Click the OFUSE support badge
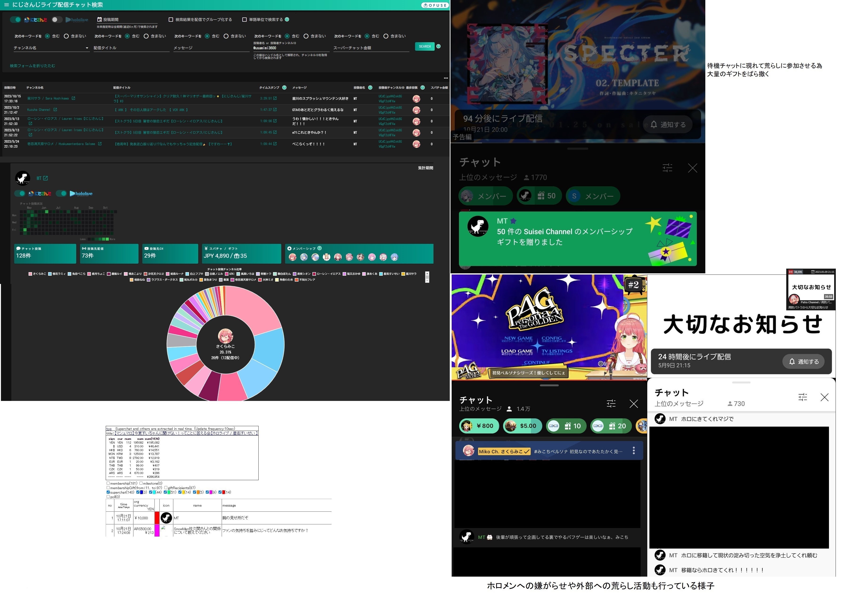This screenshot has width=841, height=616. 435,5
